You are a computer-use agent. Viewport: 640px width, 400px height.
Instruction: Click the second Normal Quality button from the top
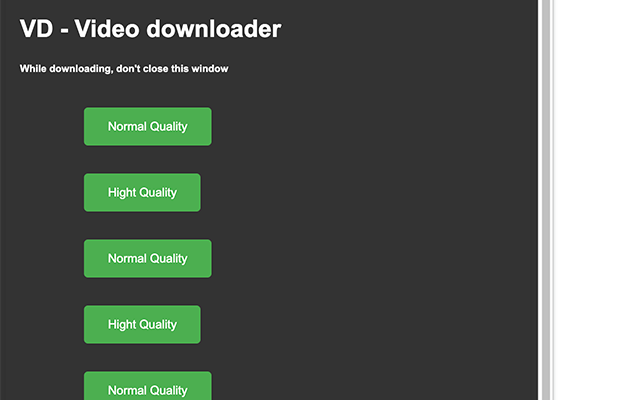click(x=148, y=259)
